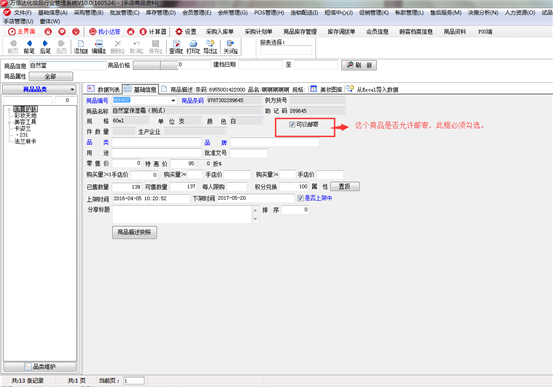This screenshot has height=387, width=553.
Task: Switch to the 基础信息 tab
Action: click(140, 89)
